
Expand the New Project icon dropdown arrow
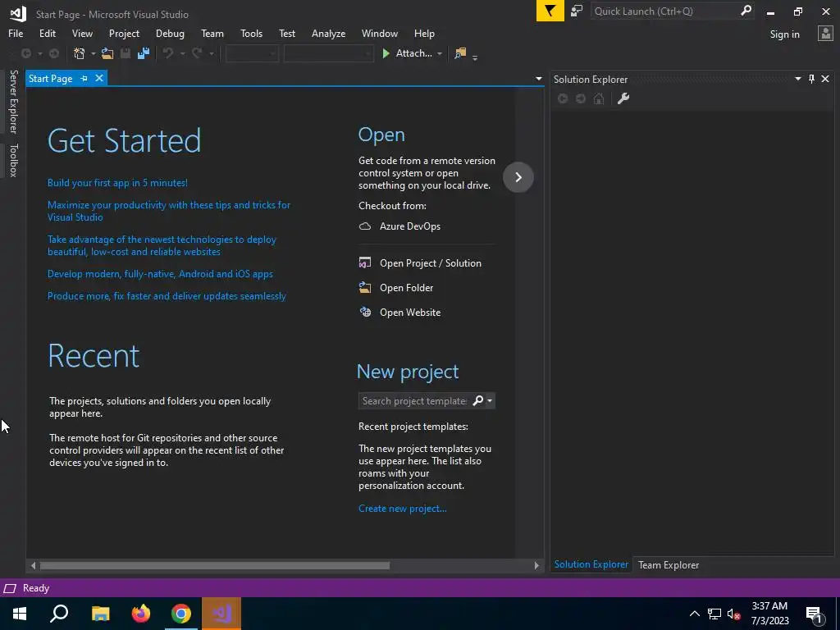pos(94,53)
